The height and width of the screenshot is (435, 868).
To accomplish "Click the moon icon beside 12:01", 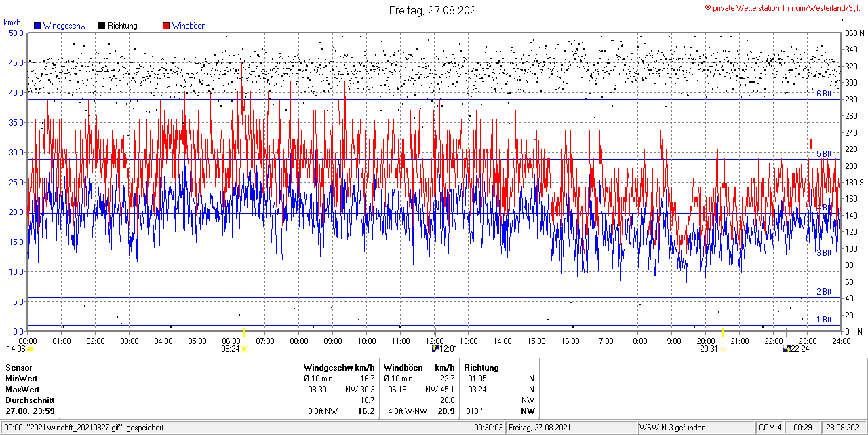I will 435,349.
